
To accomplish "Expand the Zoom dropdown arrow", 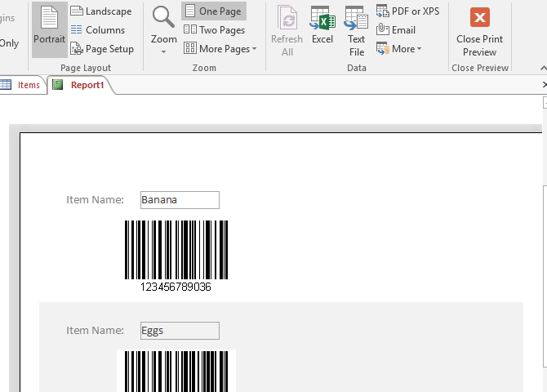I will [x=163, y=52].
